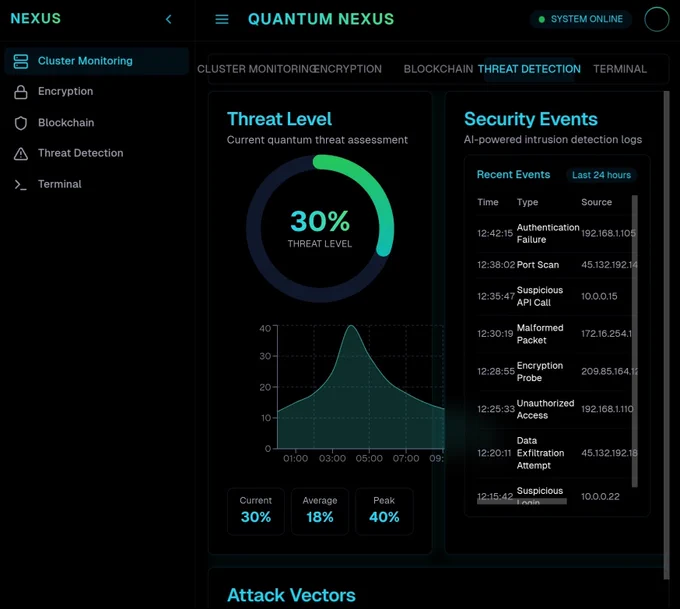Screen dimensions: 680x609
Task: Select the Encryption Probe event
Action: click(555, 372)
